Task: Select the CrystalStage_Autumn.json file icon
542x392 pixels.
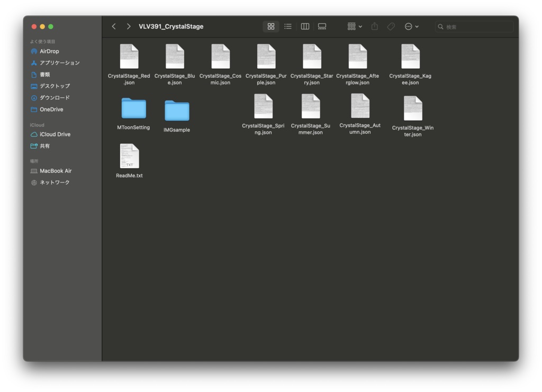Action: click(x=360, y=106)
